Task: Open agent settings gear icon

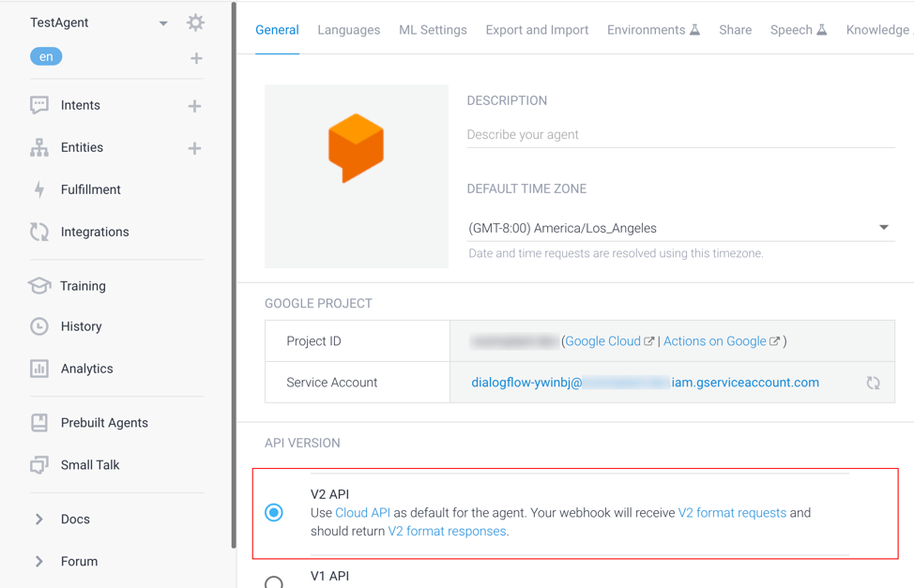Action: [x=195, y=23]
